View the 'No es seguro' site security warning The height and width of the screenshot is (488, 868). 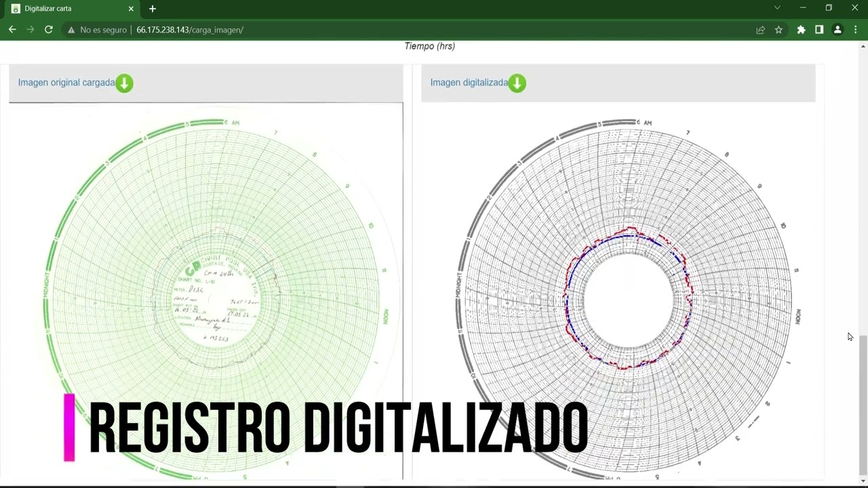pyautogui.click(x=97, y=30)
